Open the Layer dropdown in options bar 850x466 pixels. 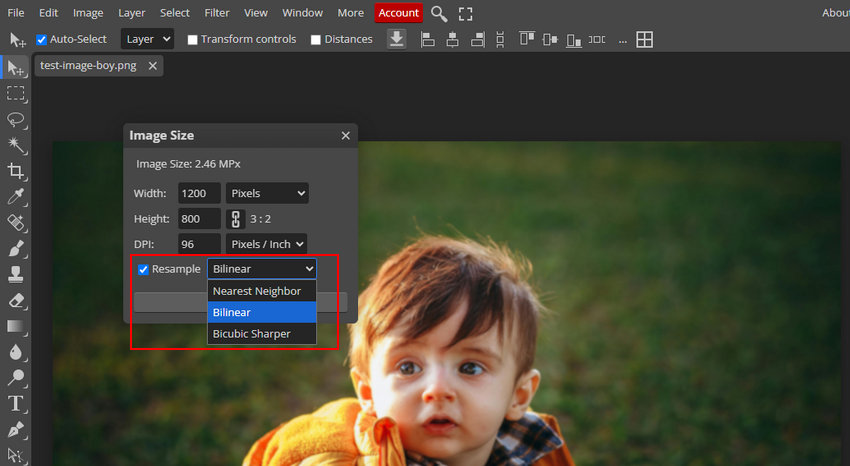[147, 39]
